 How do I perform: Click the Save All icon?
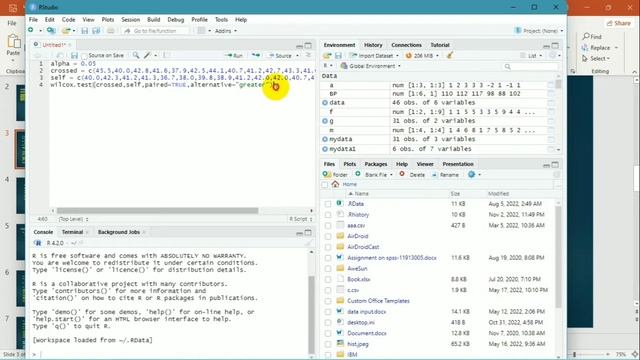(96, 31)
